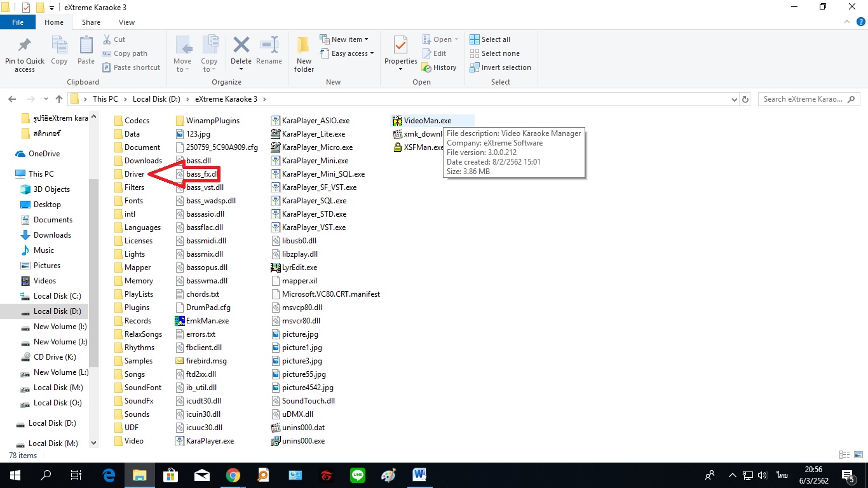Image resolution: width=868 pixels, height=488 pixels.
Task: Click the Refresh button
Action: tap(745, 99)
